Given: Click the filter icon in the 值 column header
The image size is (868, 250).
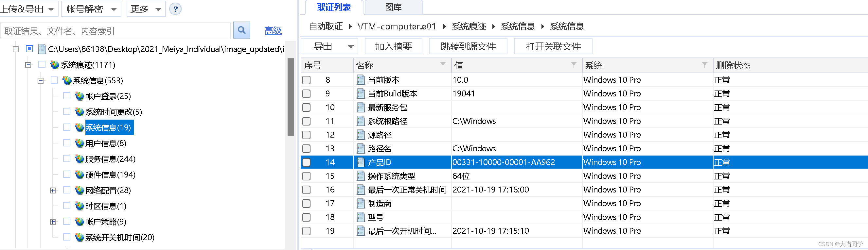Looking at the screenshot, I should 574,65.
